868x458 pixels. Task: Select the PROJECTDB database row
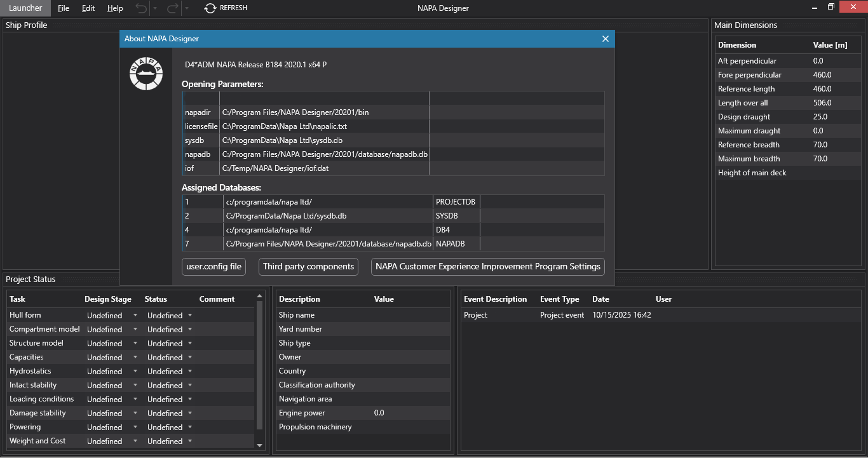coord(393,202)
